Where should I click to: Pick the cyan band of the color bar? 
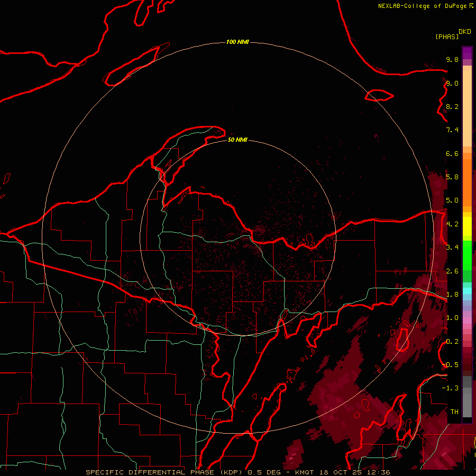467,291
